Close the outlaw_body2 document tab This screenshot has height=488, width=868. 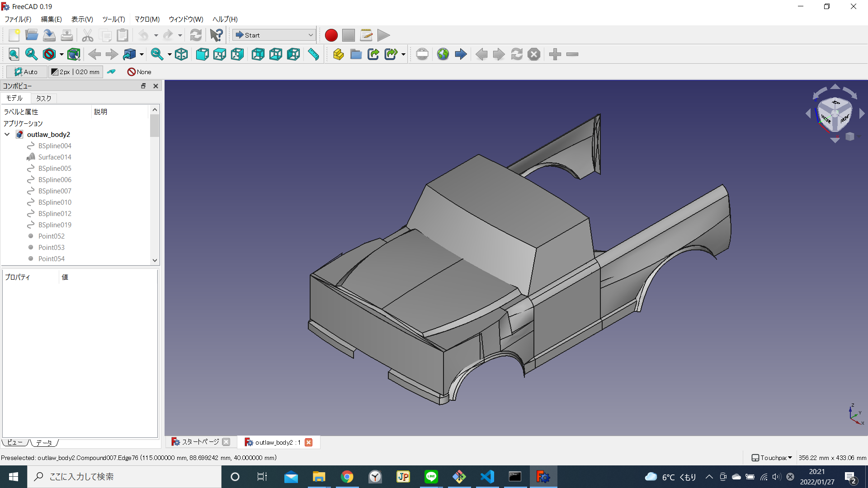click(309, 442)
